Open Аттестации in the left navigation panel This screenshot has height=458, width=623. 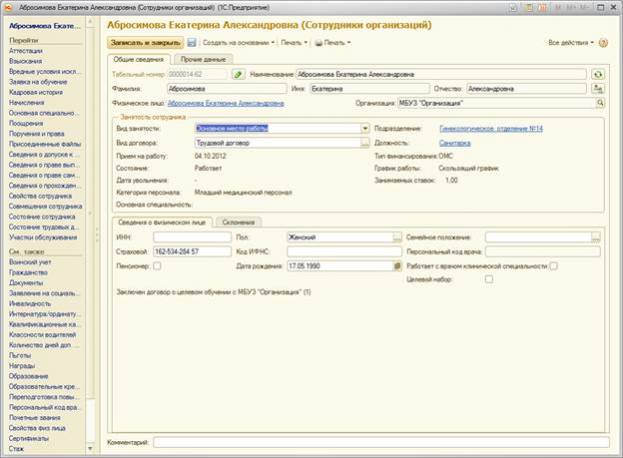[26, 50]
